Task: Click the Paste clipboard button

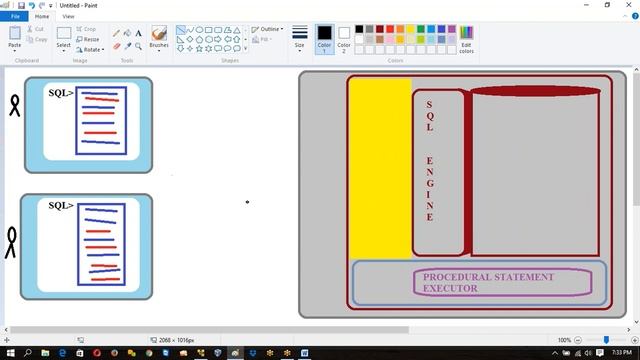Action: click(x=15, y=33)
